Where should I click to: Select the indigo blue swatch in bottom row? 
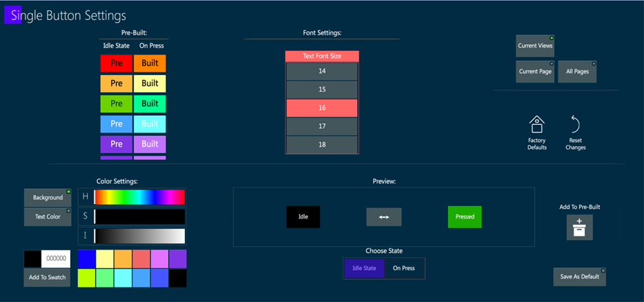[160, 278]
